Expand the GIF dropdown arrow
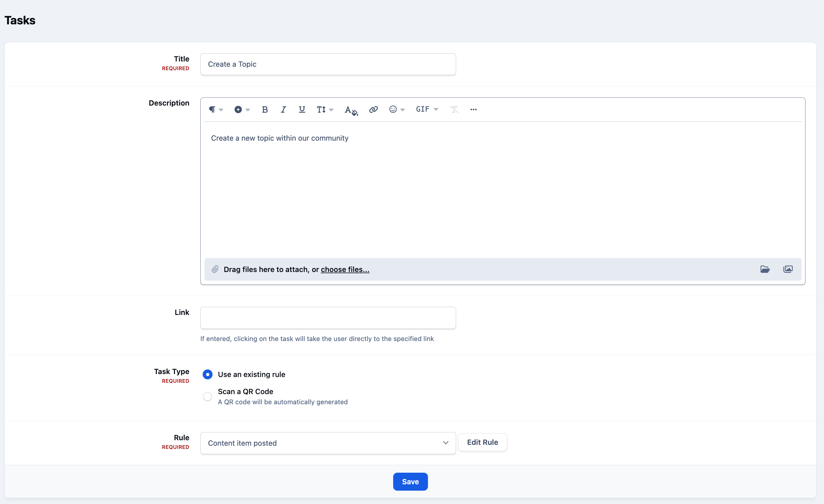 [x=436, y=110]
